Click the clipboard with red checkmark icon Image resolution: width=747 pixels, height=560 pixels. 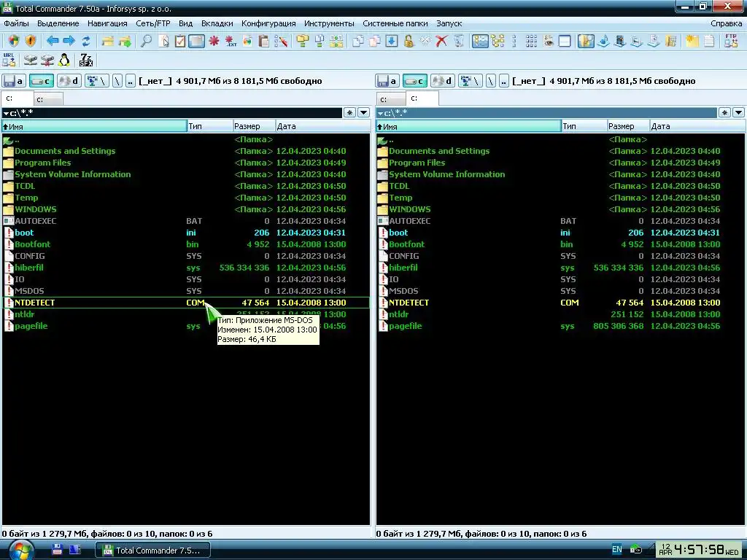coord(179,41)
